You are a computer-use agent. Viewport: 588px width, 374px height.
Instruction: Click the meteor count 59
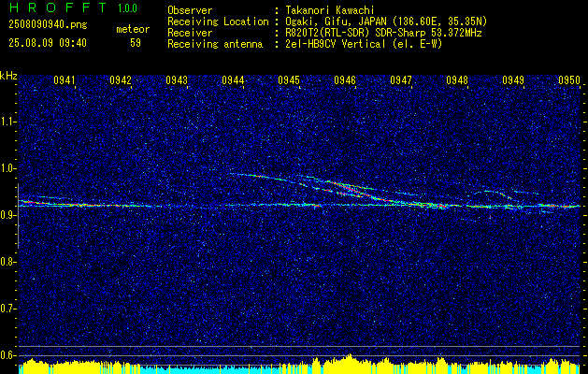pos(136,43)
